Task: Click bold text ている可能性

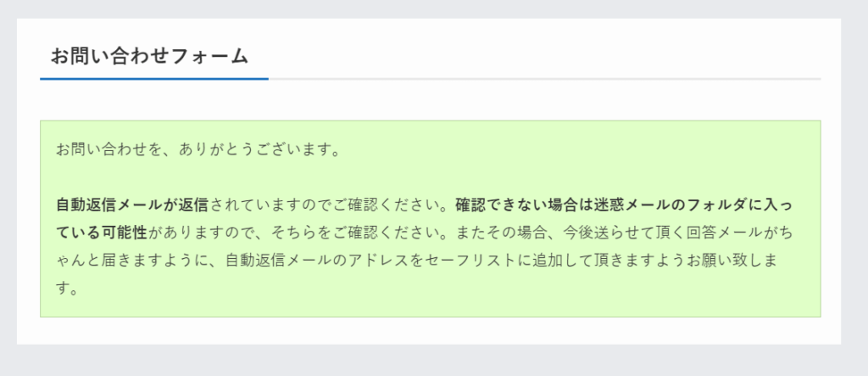Action: (x=102, y=233)
